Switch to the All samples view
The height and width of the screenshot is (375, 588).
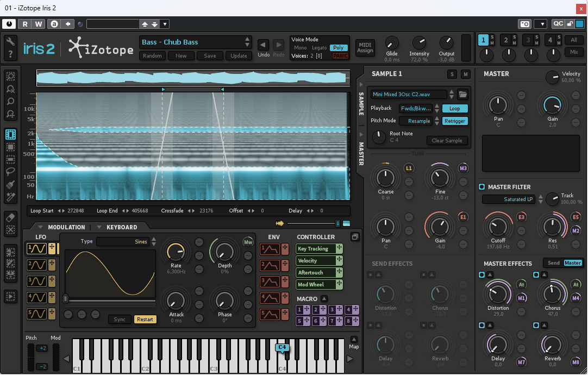coord(574,40)
